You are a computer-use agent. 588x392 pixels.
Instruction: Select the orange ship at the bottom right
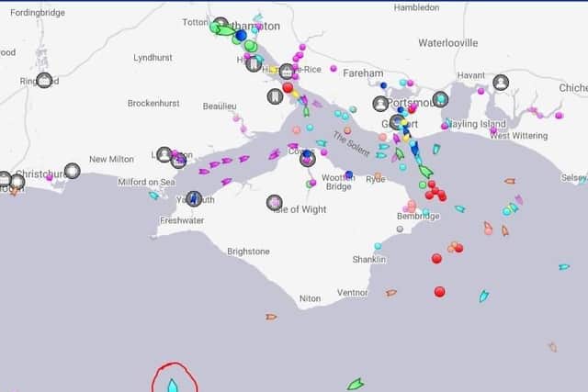coord(552,347)
